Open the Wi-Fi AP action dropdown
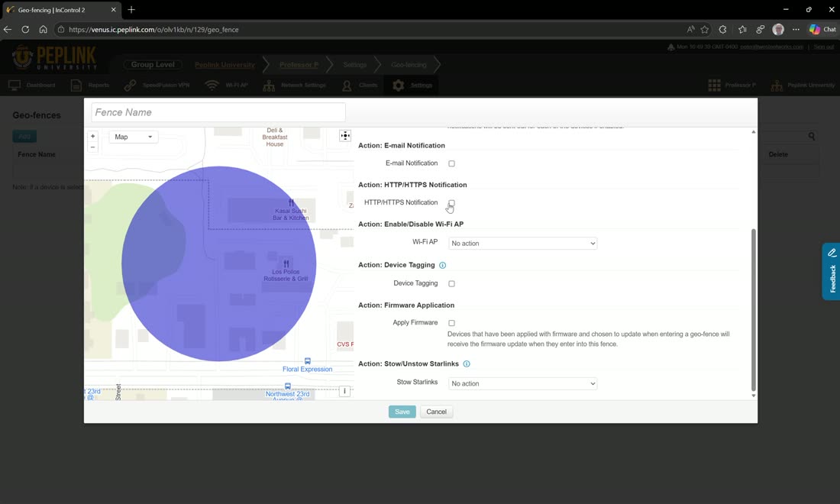Image resolution: width=840 pixels, height=504 pixels. pos(523,243)
